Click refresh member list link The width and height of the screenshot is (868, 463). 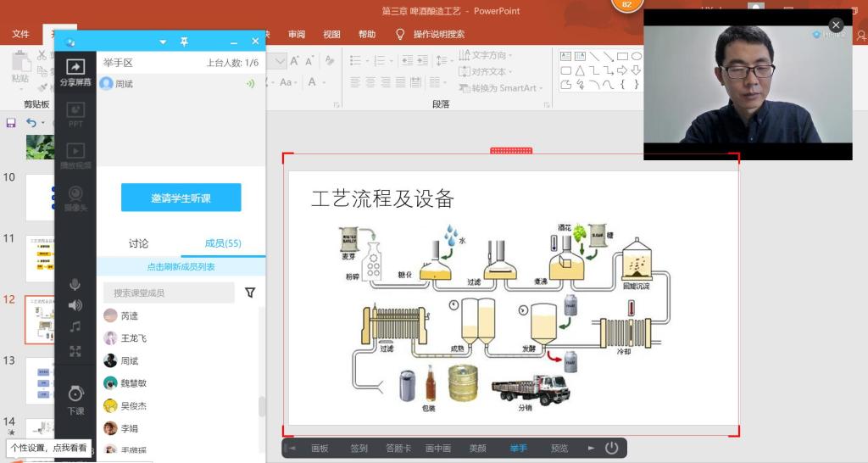[181, 266]
